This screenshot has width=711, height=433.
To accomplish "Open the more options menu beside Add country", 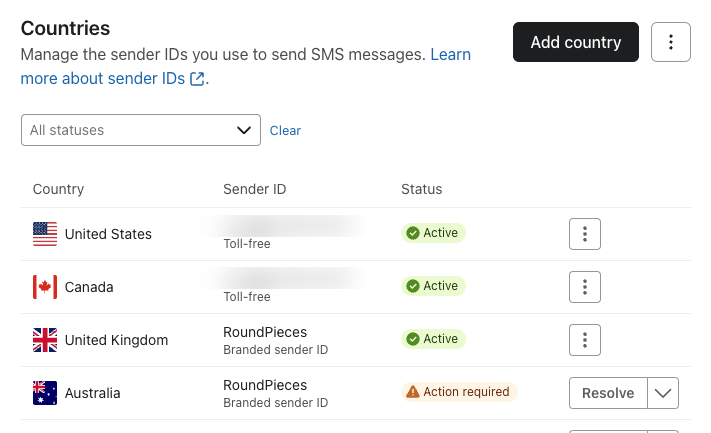I will [670, 42].
